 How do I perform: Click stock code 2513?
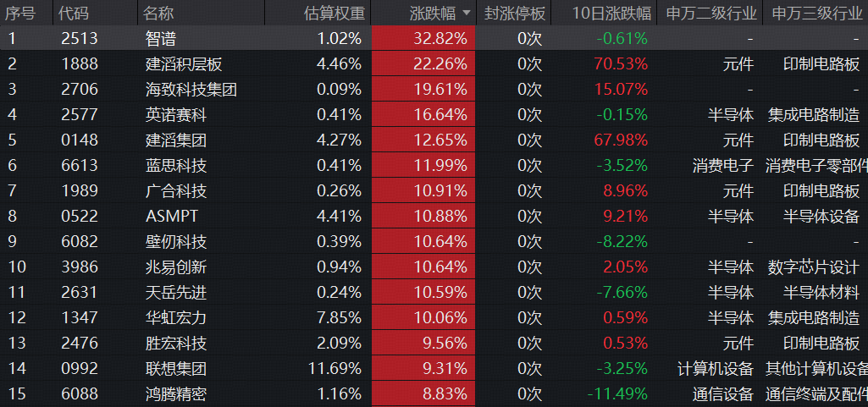(80, 38)
